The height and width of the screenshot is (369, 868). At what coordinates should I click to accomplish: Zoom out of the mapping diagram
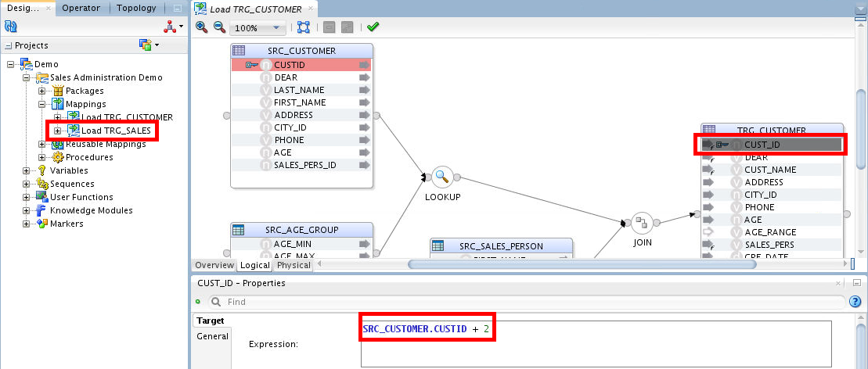(219, 27)
